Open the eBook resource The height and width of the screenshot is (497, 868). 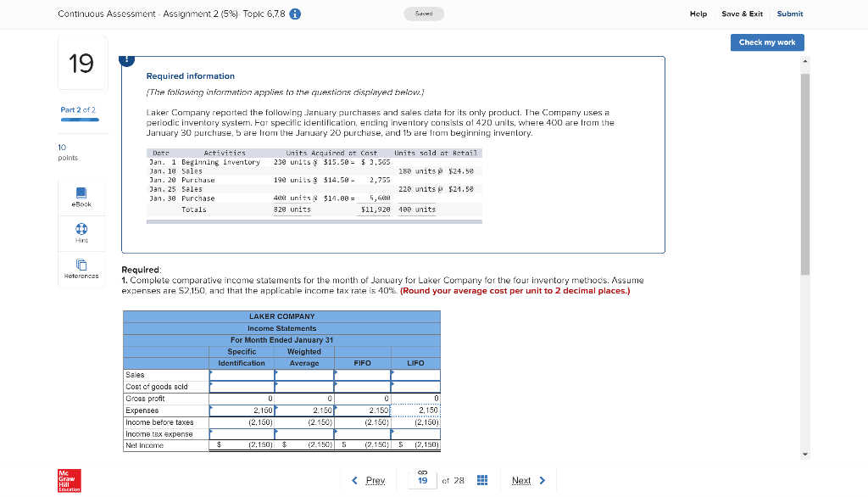point(81,197)
